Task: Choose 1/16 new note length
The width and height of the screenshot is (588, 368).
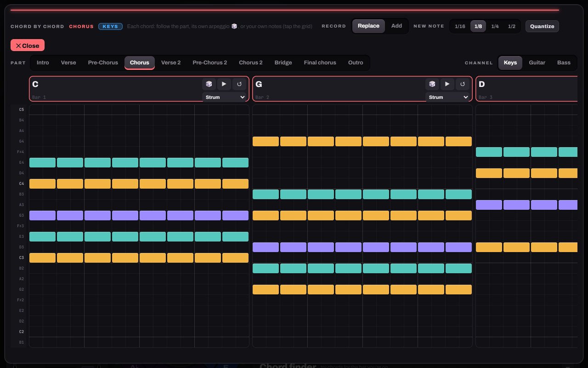Action: click(460, 26)
